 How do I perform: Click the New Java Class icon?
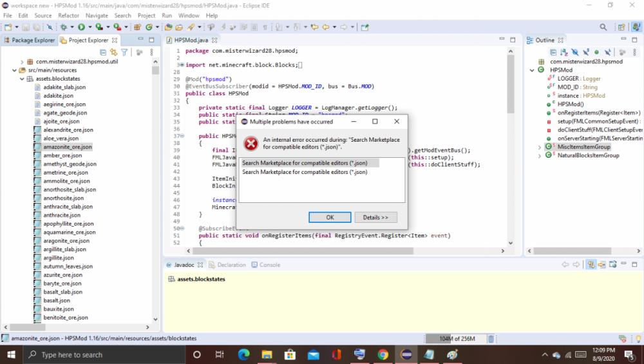[149, 27]
